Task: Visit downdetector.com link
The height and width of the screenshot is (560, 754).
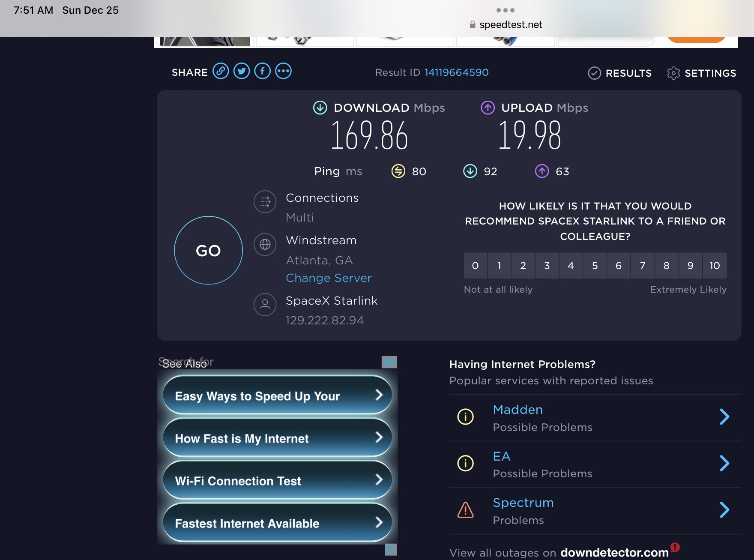Action: pyautogui.click(x=614, y=553)
